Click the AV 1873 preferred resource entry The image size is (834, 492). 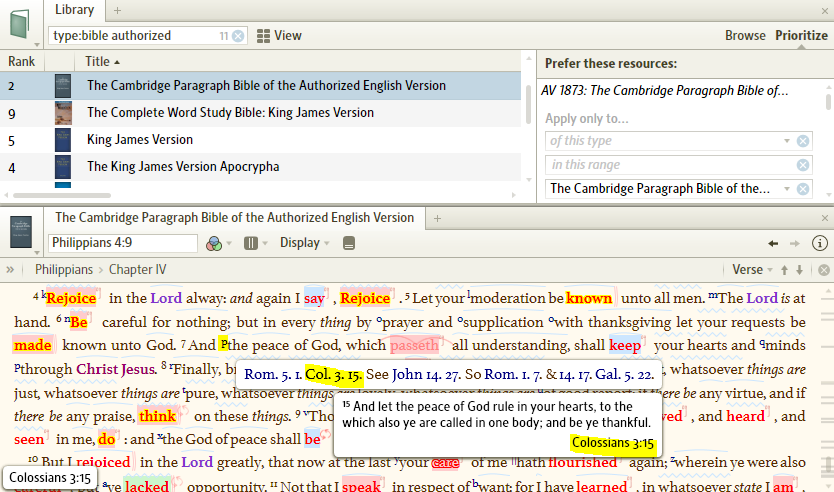coord(665,90)
